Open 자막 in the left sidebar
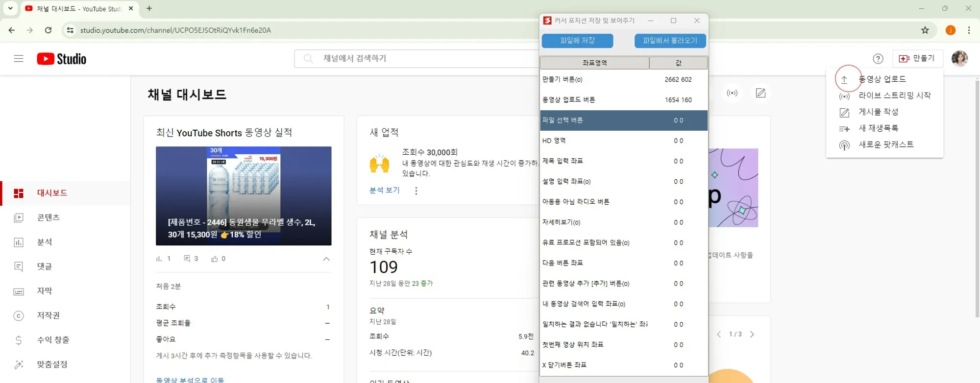This screenshot has width=980, height=383. (66, 291)
